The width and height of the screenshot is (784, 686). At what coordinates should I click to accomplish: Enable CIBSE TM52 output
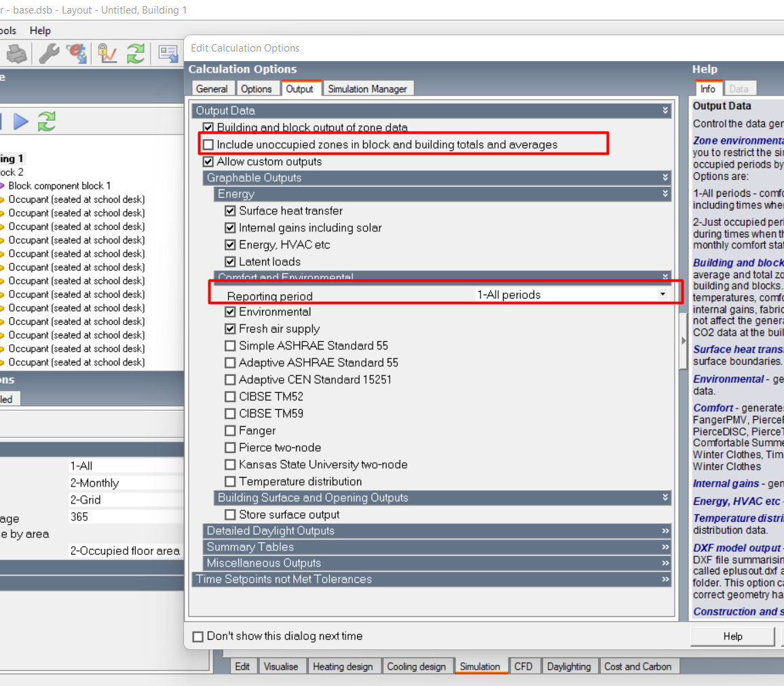[x=230, y=397]
